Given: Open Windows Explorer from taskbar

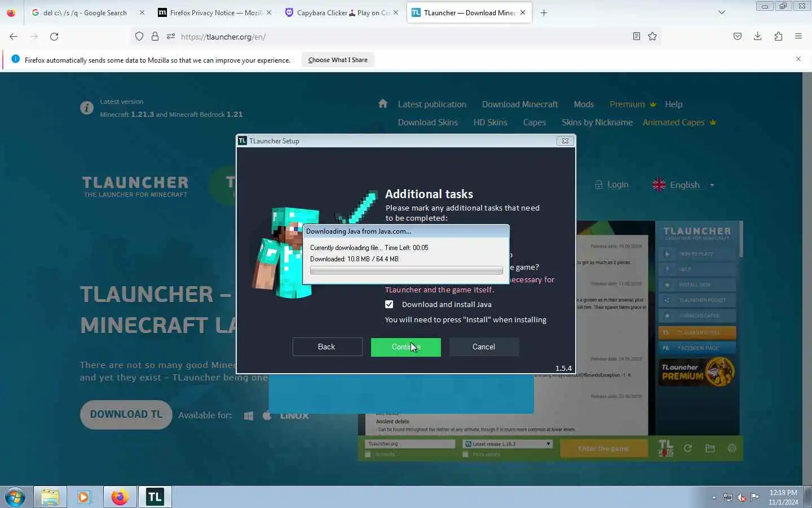Looking at the screenshot, I should click(50, 497).
